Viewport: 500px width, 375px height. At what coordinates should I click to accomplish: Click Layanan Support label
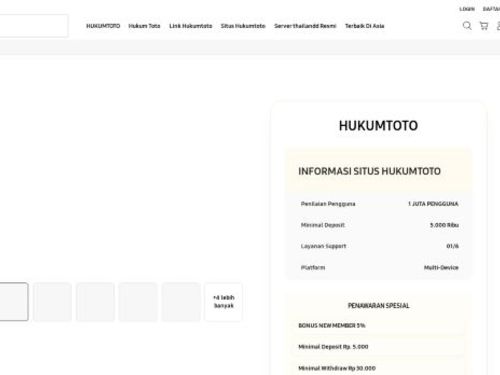pyautogui.click(x=323, y=246)
